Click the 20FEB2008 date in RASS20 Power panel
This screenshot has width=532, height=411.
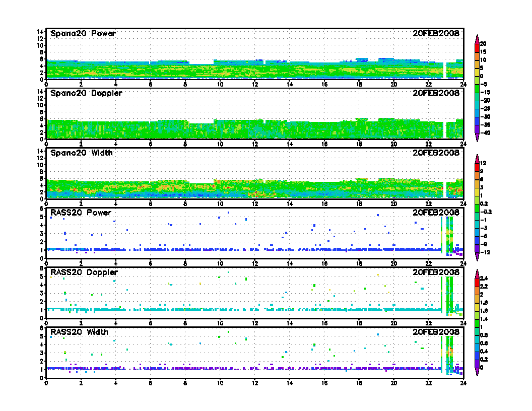pyautogui.click(x=436, y=212)
